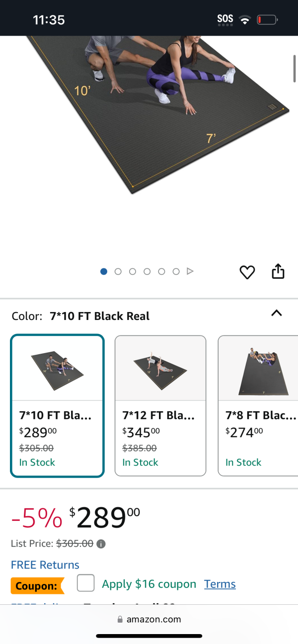This screenshot has height=644, width=298.
Task: Tap the amazon.com address bar
Action: pyautogui.click(x=149, y=619)
